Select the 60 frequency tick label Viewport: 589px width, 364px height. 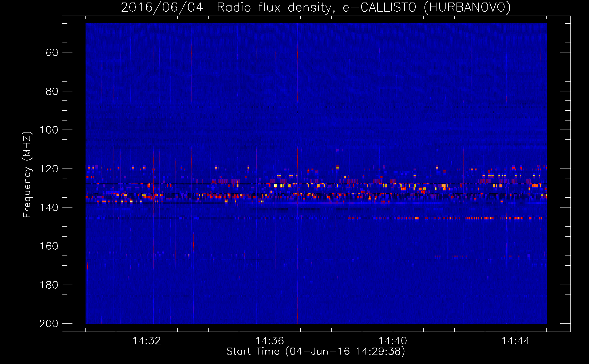52,52
